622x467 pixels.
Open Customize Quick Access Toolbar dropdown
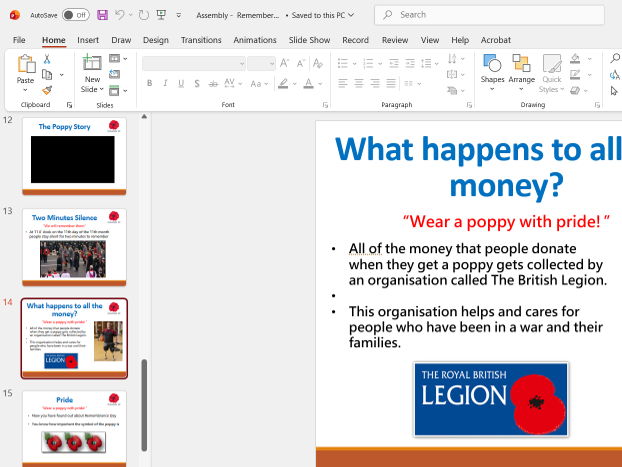(179, 15)
